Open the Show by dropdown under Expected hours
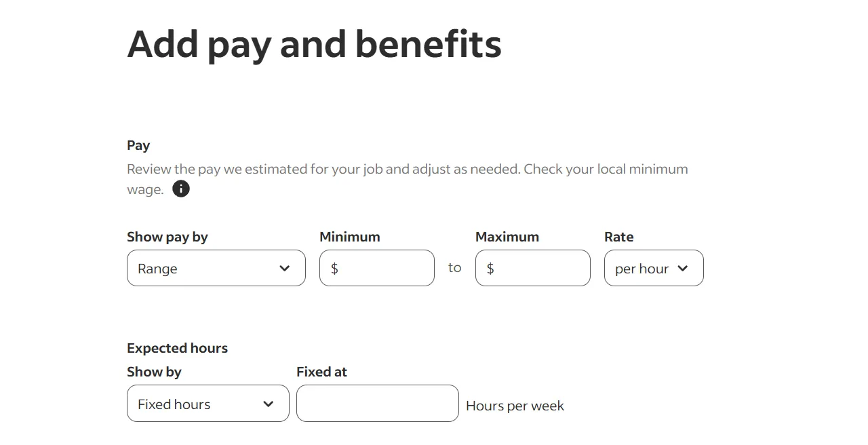 pyautogui.click(x=208, y=403)
